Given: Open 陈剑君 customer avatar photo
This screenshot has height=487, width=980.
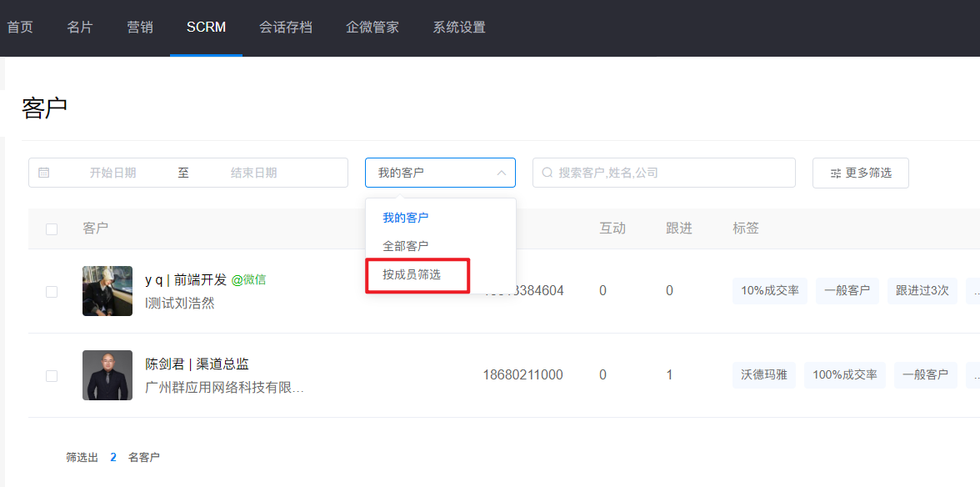Looking at the screenshot, I should 107,375.
